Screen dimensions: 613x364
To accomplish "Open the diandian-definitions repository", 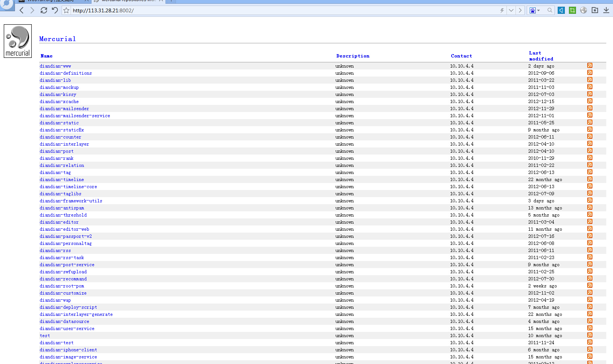I will (66, 73).
